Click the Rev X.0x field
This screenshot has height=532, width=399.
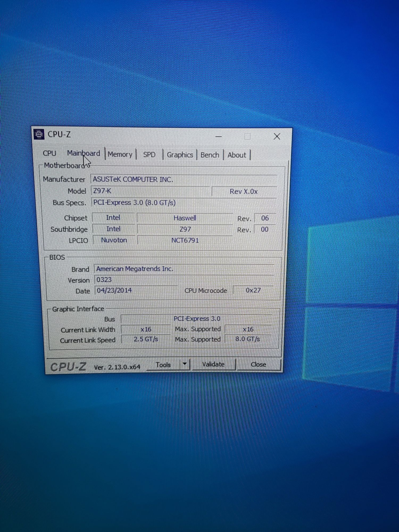(x=244, y=192)
